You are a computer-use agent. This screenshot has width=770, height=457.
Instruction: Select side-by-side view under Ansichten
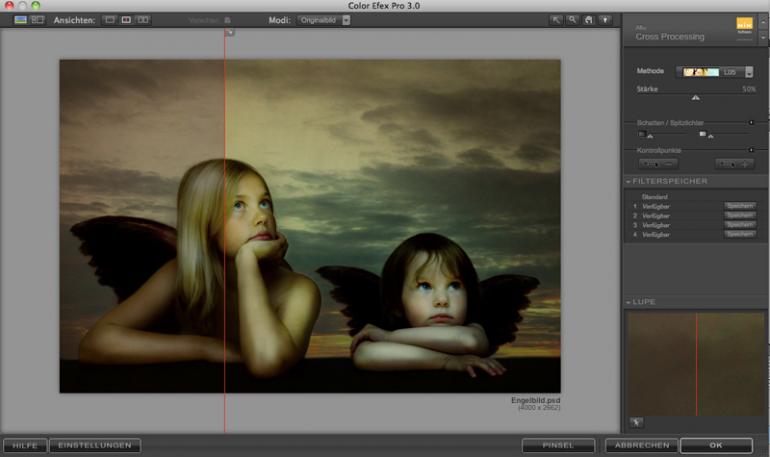tap(143, 20)
